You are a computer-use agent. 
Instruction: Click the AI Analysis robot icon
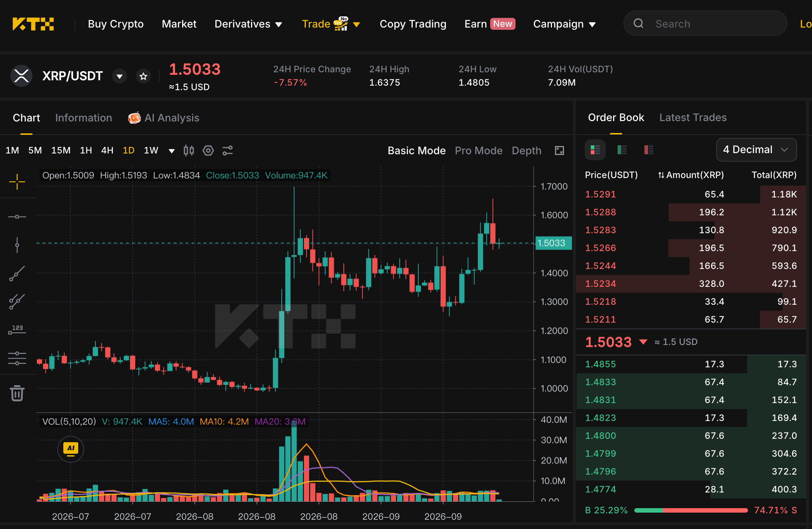[134, 118]
